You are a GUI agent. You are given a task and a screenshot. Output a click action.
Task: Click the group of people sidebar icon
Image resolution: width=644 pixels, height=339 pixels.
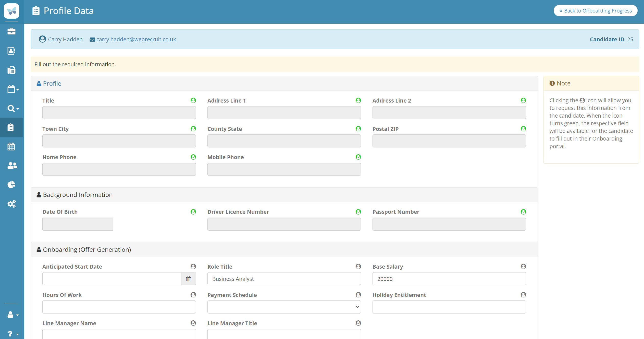pyautogui.click(x=12, y=166)
